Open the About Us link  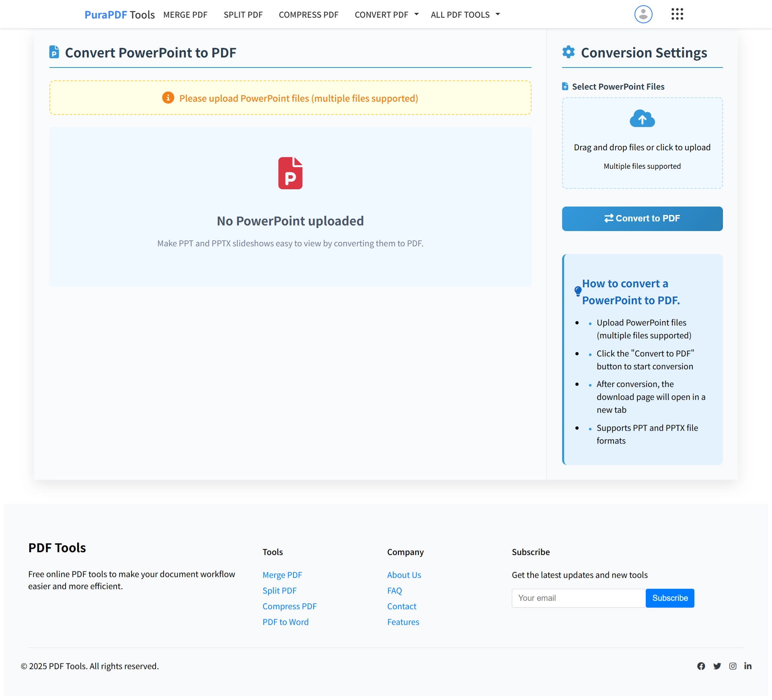404,575
